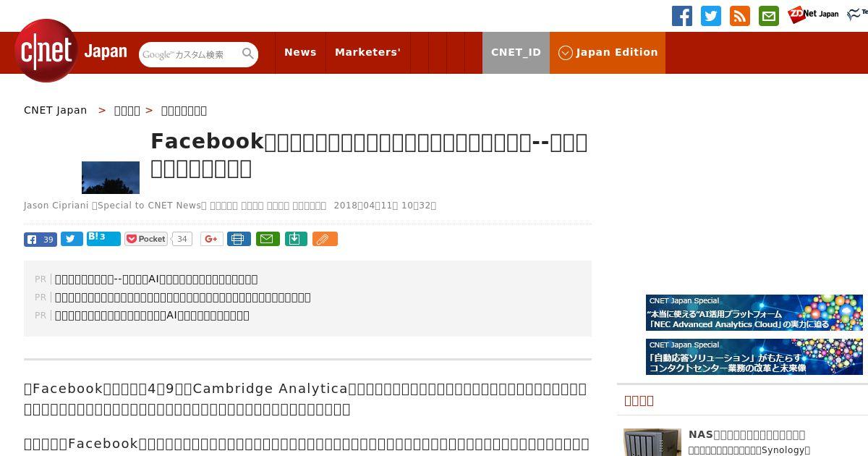Open the Facebook page icon in the header
Viewport: 868px width, 456px height.
tap(682, 16)
